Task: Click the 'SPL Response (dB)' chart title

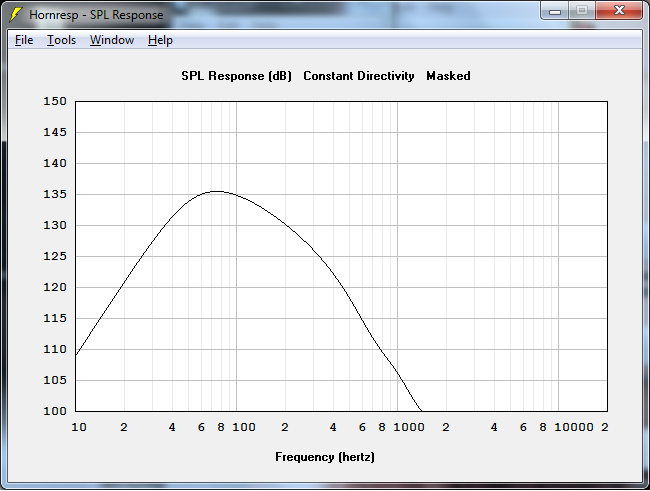Action: click(x=236, y=76)
